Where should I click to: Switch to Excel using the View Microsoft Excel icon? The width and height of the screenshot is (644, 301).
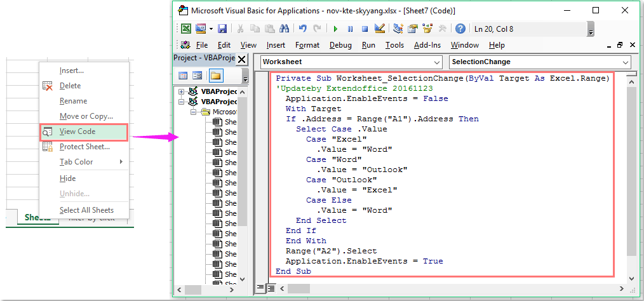[x=186, y=29]
